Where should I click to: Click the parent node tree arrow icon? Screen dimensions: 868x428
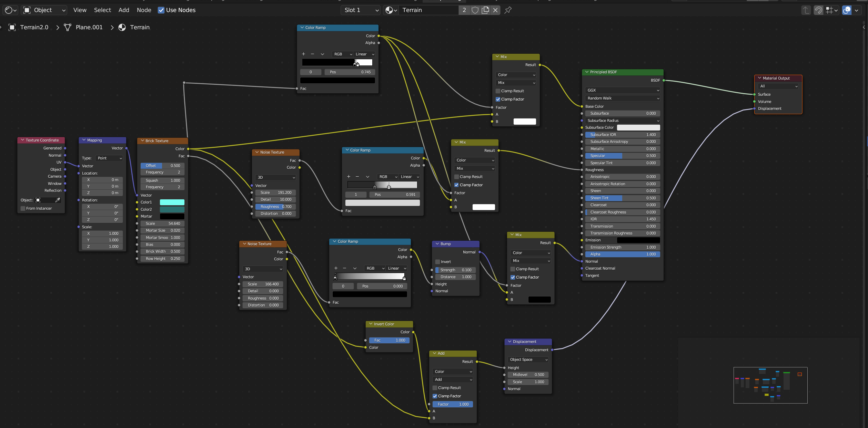pyautogui.click(x=806, y=10)
